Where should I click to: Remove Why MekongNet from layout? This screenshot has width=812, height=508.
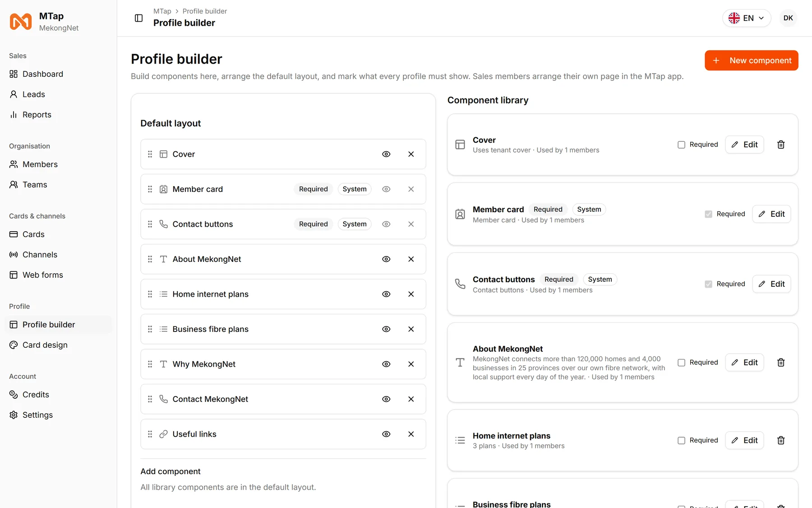[x=411, y=364]
